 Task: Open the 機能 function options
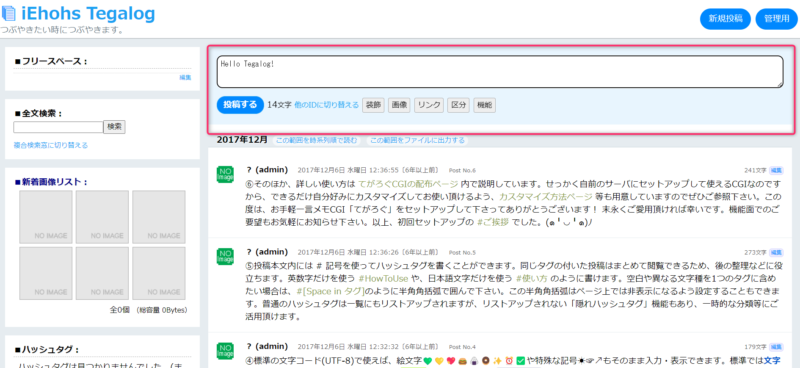[x=484, y=105]
